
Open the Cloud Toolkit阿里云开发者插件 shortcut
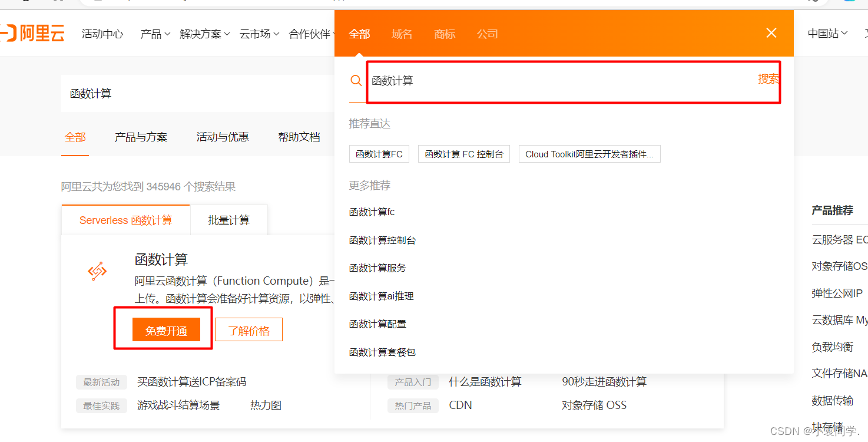click(x=589, y=154)
